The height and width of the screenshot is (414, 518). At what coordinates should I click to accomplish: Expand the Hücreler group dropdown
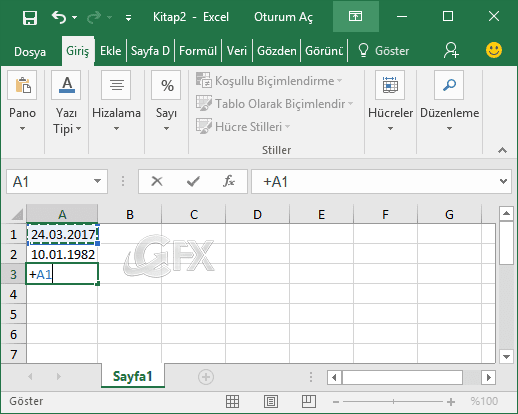tap(390, 128)
